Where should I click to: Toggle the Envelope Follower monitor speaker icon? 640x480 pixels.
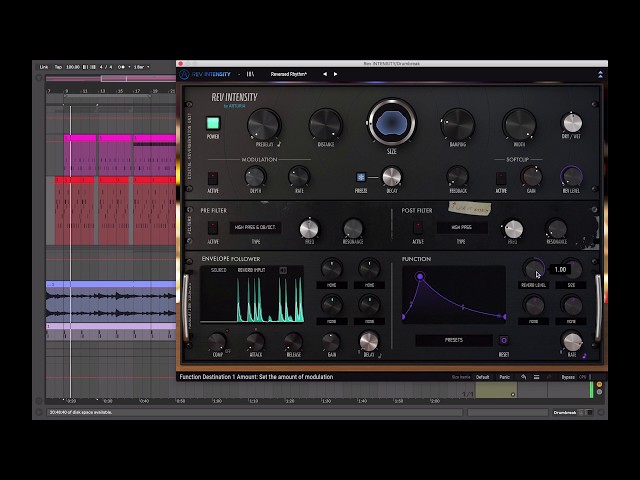[283, 270]
